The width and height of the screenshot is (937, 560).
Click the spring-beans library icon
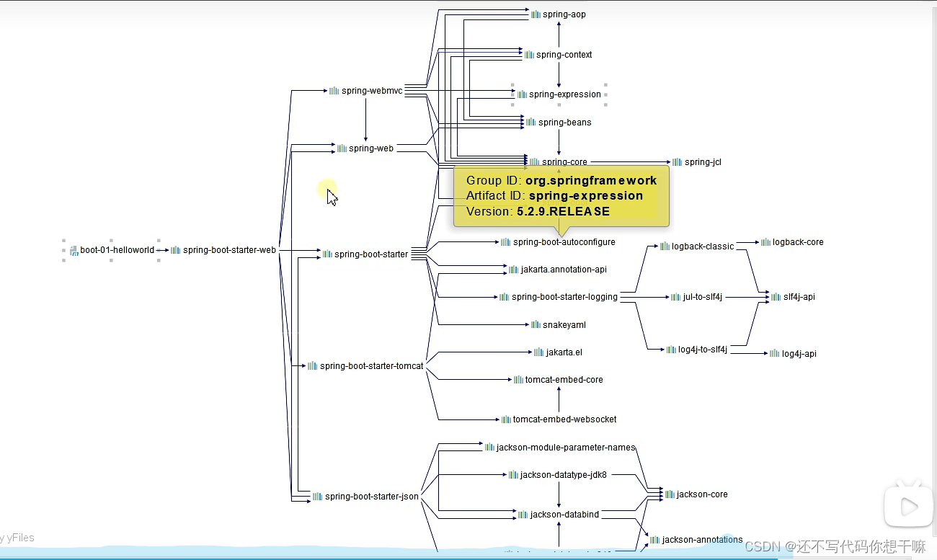point(531,123)
